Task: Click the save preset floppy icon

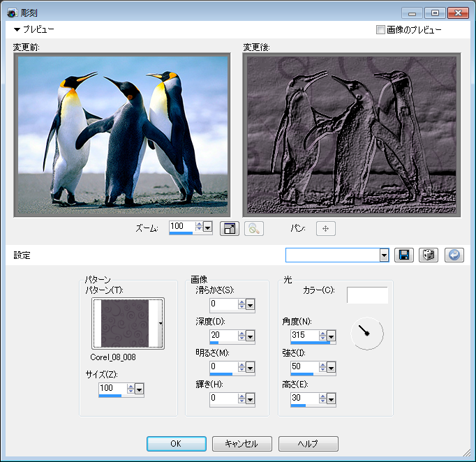Action: 403,255
